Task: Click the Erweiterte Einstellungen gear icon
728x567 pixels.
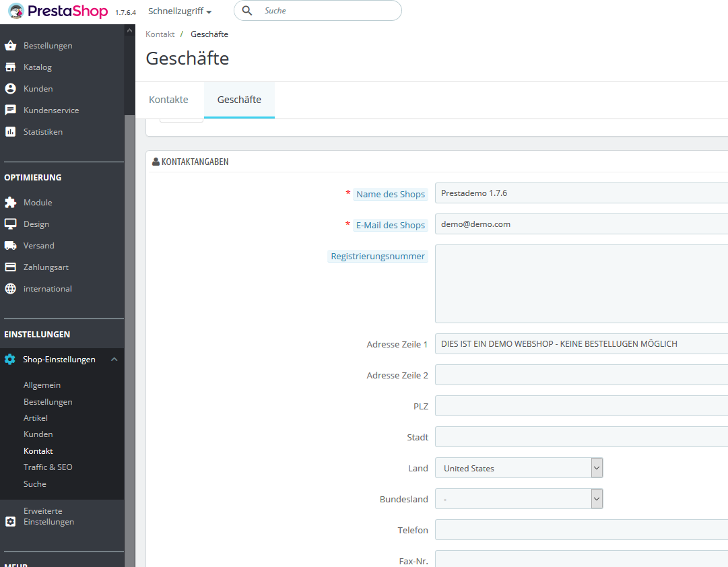Action: (10, 522)
